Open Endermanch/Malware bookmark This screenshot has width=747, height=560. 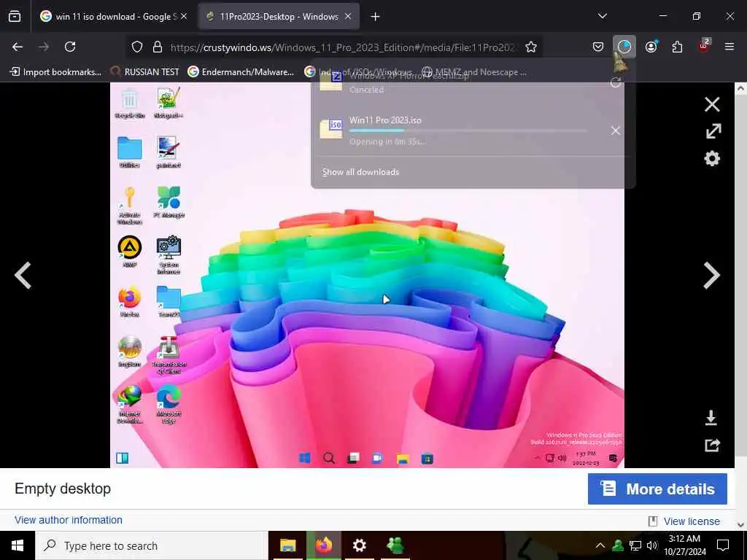241,72
